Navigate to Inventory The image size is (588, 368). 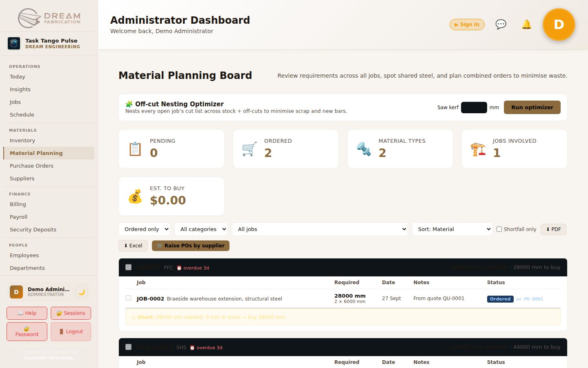click(x=49, y=141)
